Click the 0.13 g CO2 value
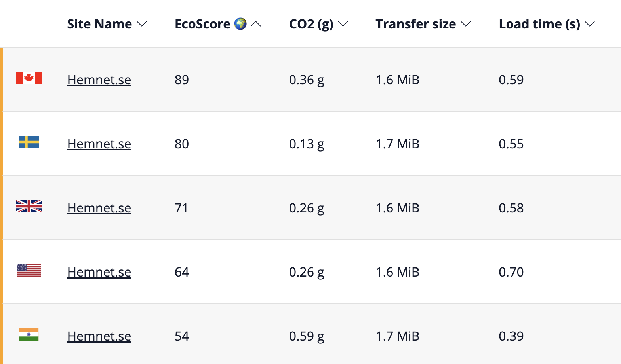 (x=307, y=144)
